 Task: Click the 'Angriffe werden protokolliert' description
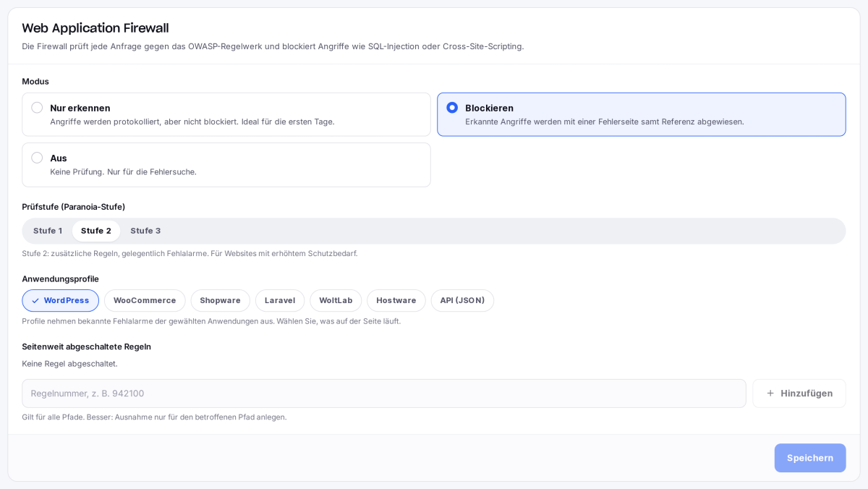(192, 122)
